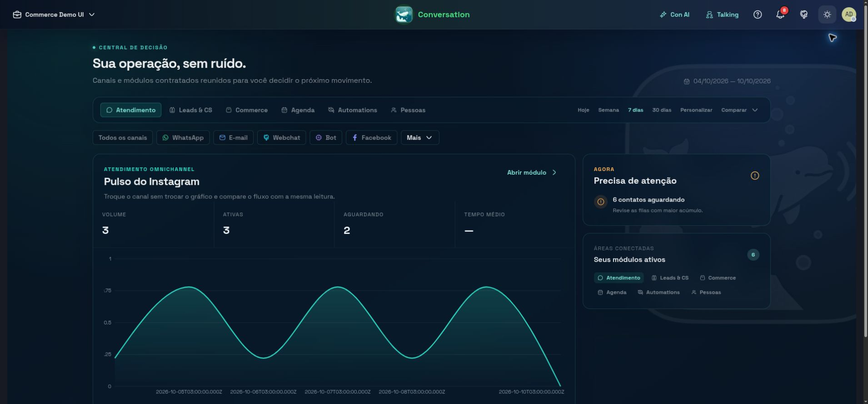Select the 7 dias time range
This screenshot has width=868, height=404.
(x=635, y=110)
